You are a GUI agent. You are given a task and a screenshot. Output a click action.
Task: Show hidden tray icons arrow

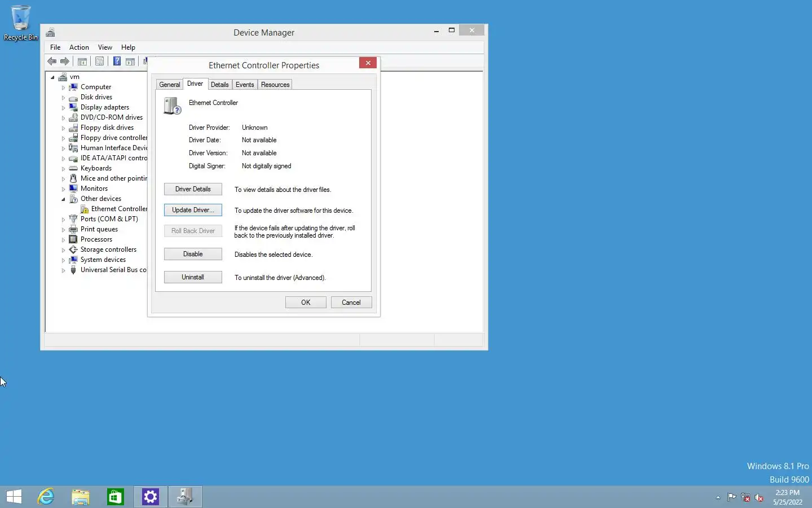(718, 497)
